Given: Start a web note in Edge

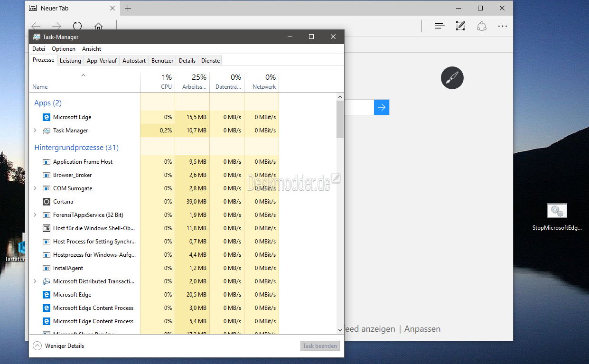Looking at the screenshot, I should pos(460,26).
